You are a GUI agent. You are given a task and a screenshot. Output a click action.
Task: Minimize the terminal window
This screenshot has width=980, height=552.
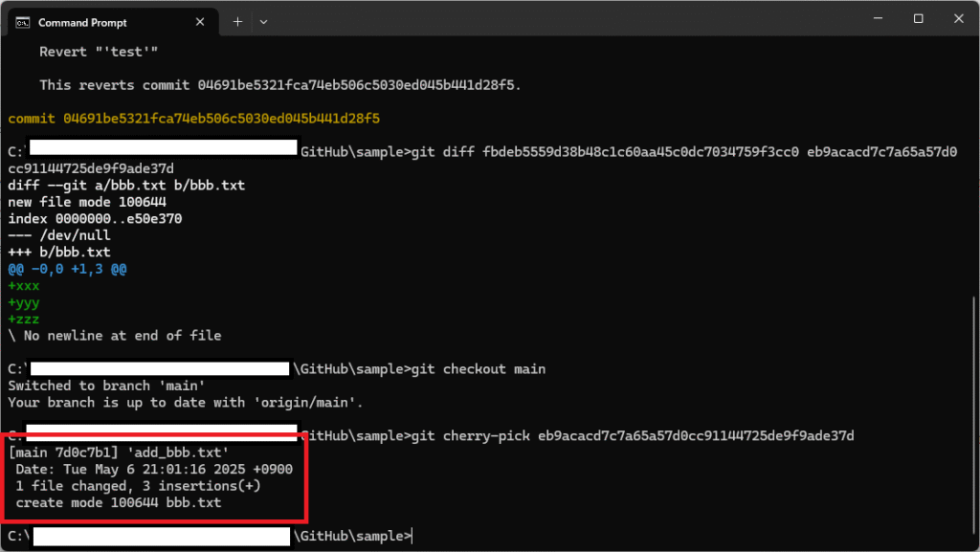(x=878, y=19)
